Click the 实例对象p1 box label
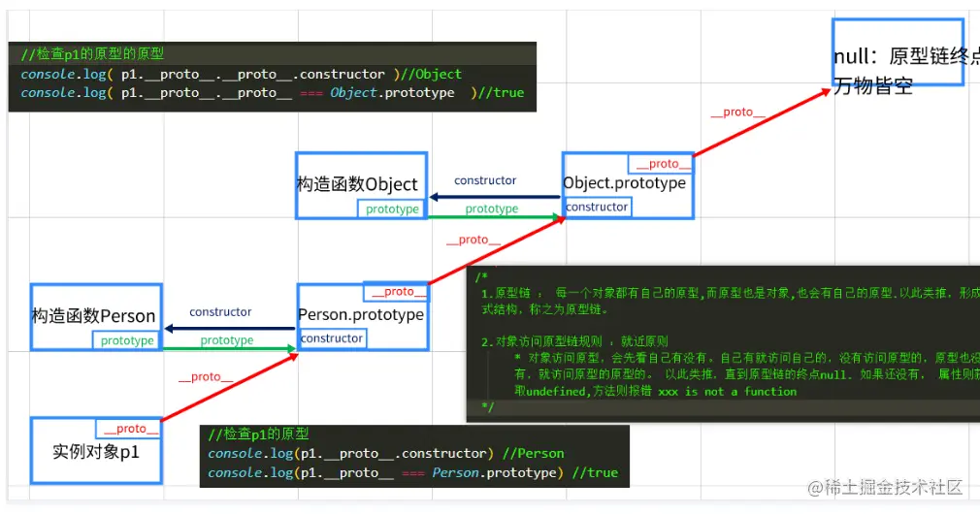 click(96, 452)
